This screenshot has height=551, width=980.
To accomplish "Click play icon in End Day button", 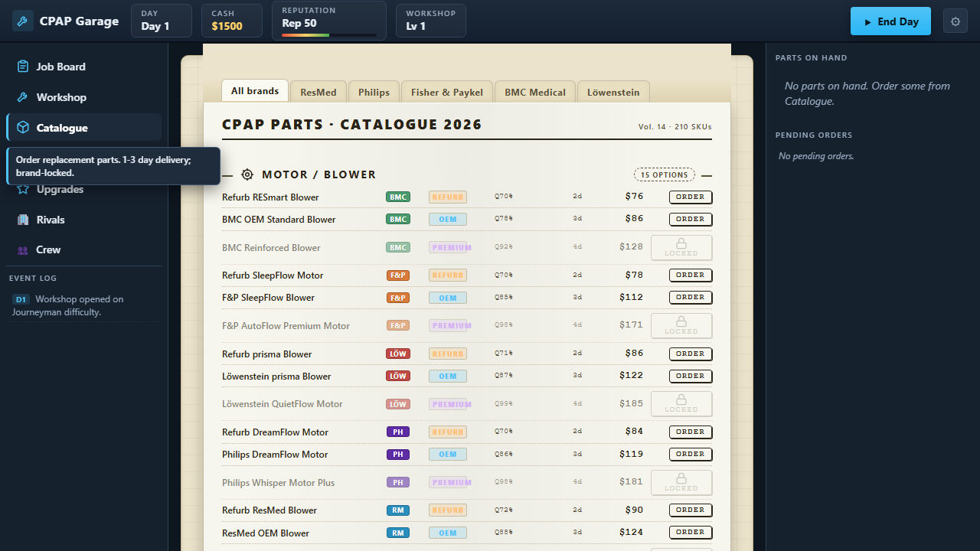I will coord(867,22).
